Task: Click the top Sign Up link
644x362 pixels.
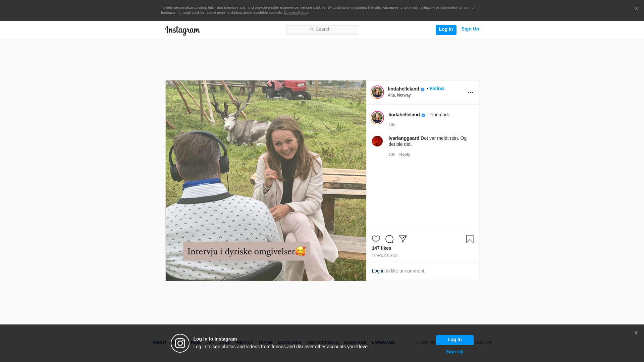Action: point(470,29)
